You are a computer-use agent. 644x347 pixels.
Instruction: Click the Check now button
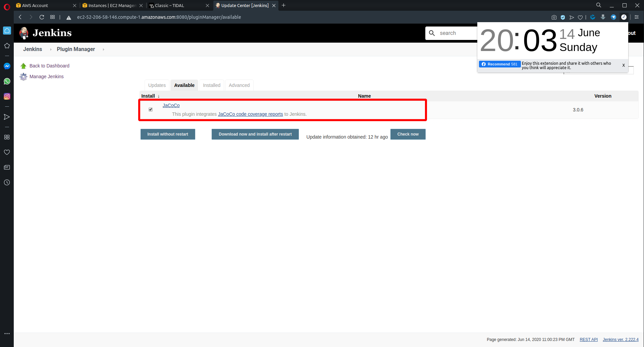408,134
